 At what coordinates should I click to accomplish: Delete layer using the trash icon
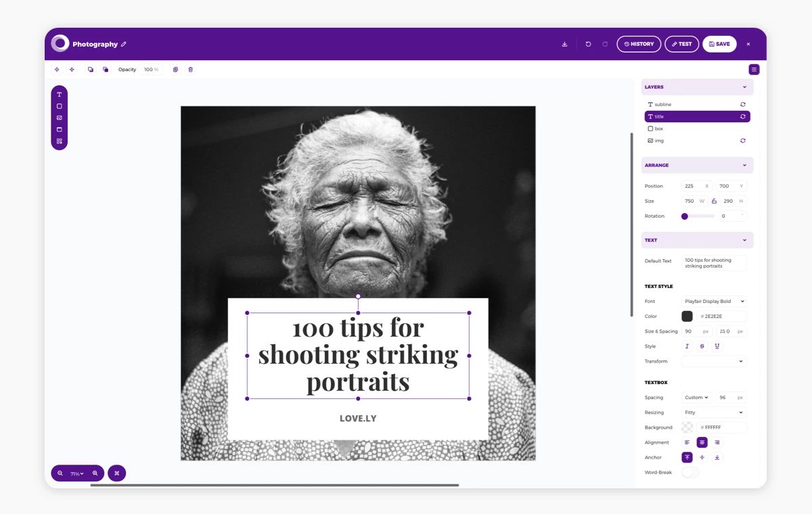(190, 70)
